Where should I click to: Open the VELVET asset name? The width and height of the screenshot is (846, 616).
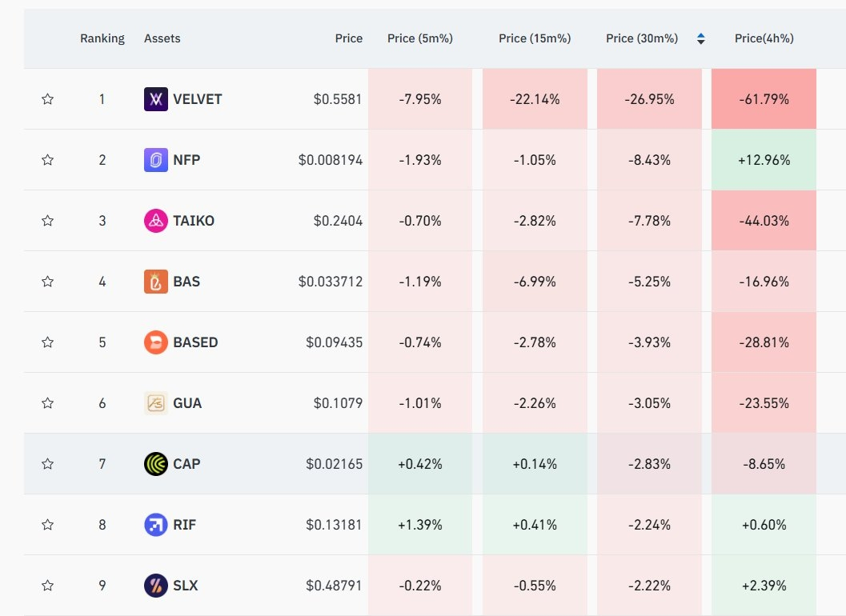click(x=198, y=99)
